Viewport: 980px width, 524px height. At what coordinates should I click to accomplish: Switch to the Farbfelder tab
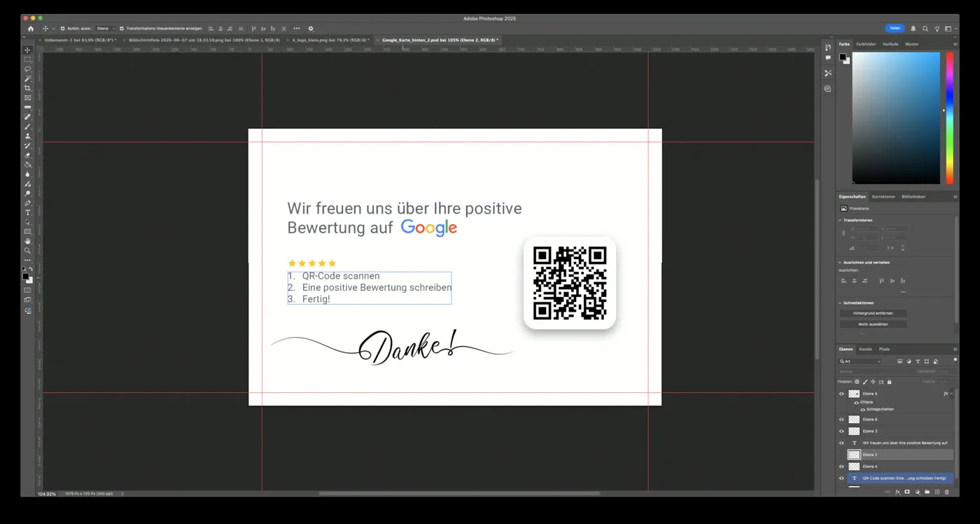point(866,44)
